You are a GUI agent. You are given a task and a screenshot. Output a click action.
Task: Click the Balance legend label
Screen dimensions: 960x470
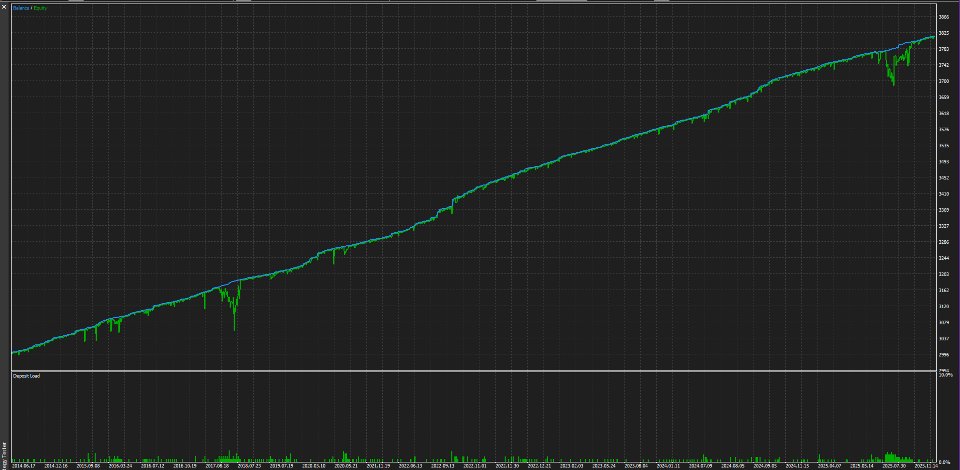coord(21,9)
